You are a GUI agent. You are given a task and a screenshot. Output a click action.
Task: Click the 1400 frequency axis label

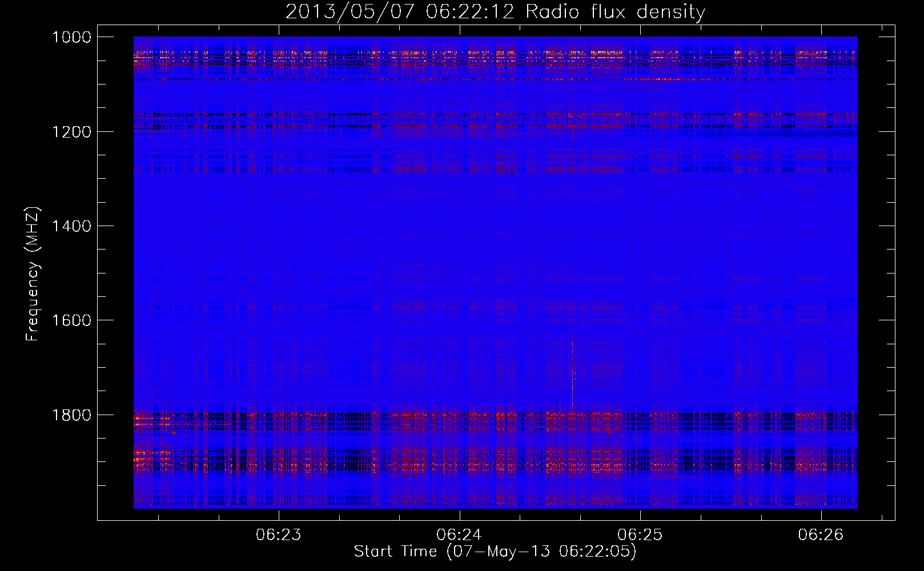pos(71,226)
